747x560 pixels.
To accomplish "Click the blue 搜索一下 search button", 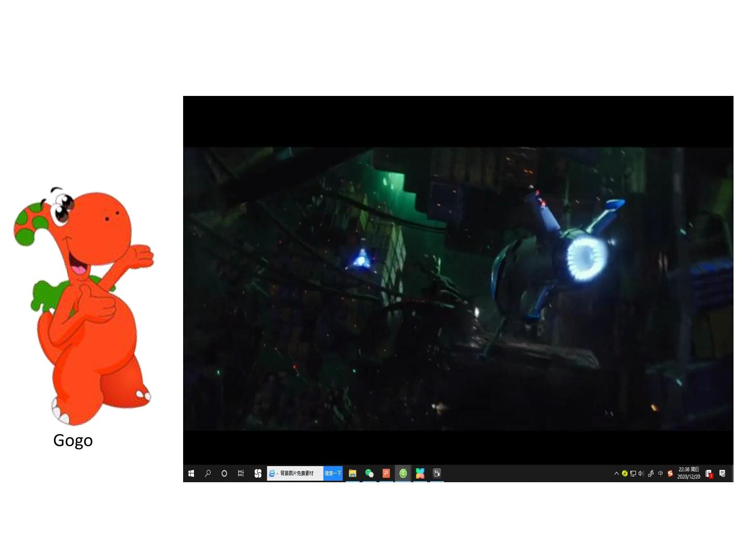I will tap(333, 473).
